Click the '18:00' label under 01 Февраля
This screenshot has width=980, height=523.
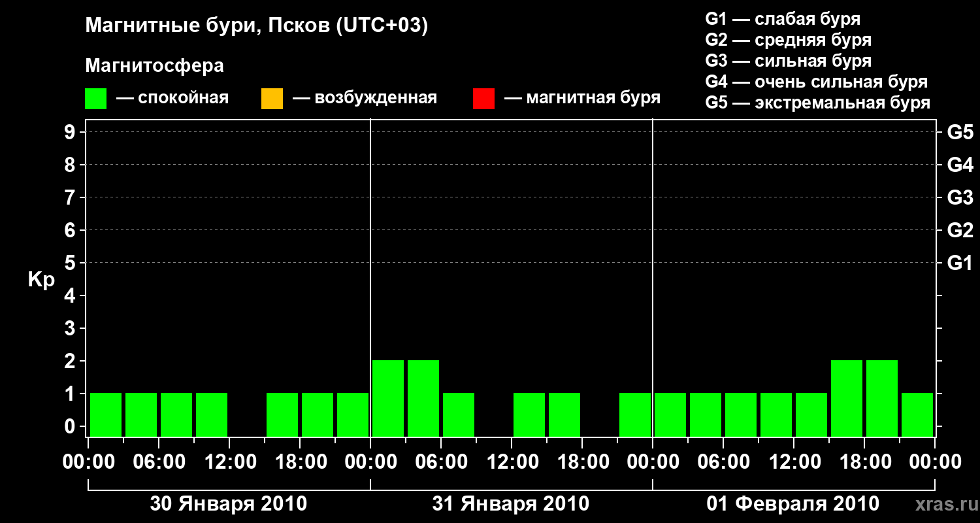click(x=865, y=462)
